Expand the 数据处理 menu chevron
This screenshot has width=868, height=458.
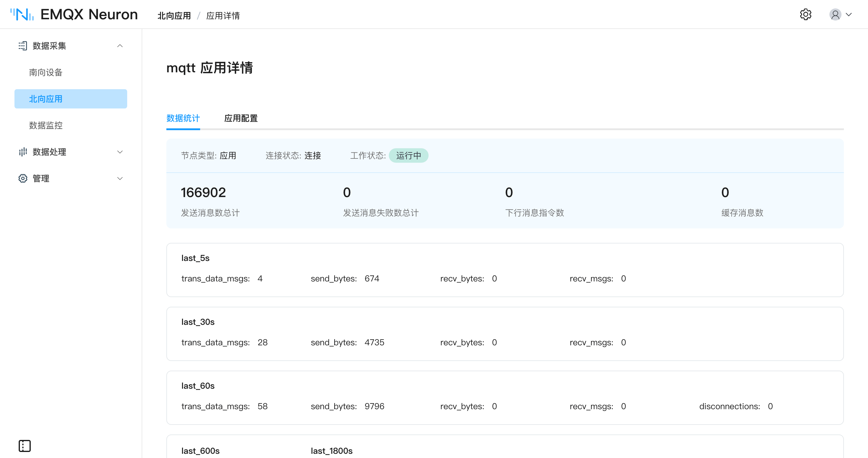click(120, 152)
